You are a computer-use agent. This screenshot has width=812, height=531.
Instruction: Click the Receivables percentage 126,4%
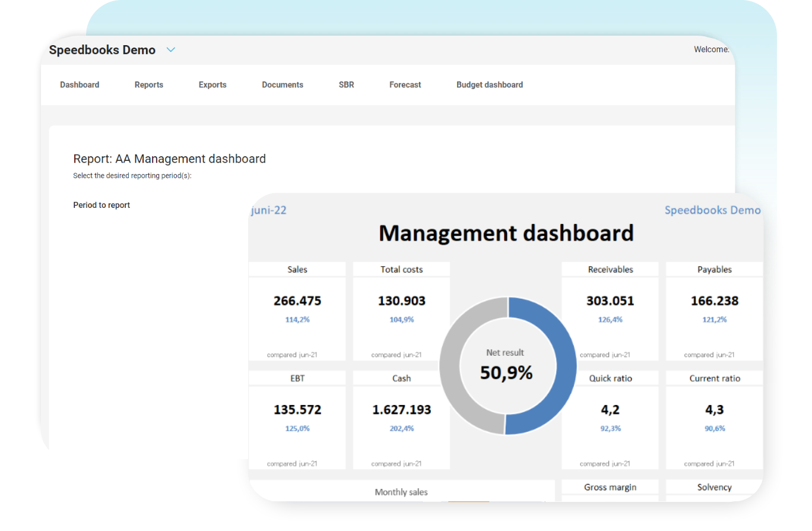tap(610, 320)
